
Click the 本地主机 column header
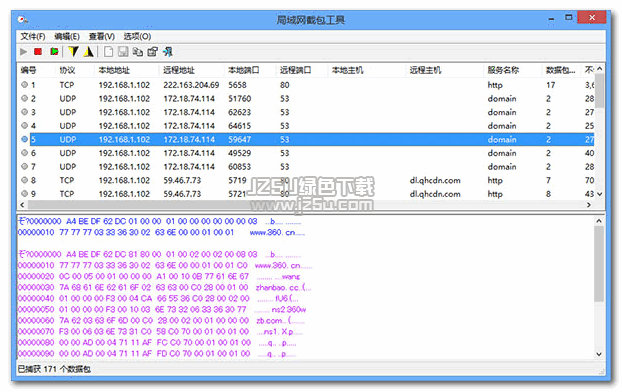point(347,70)
